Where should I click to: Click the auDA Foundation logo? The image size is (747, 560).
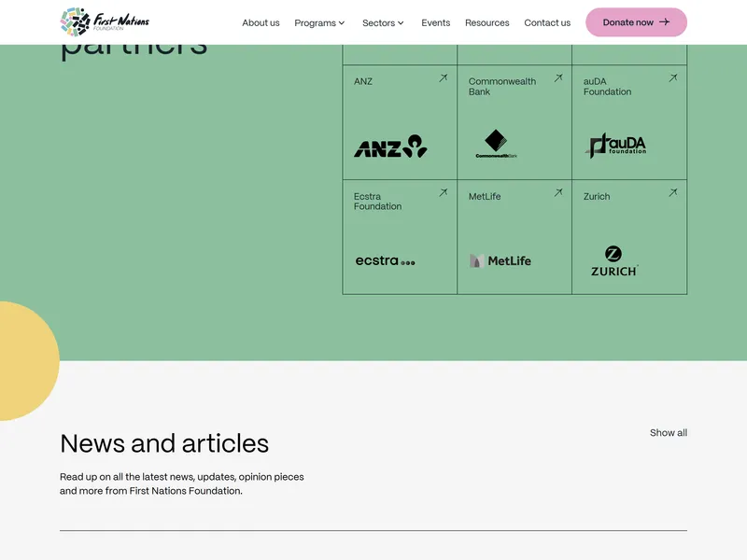(615, 146)
